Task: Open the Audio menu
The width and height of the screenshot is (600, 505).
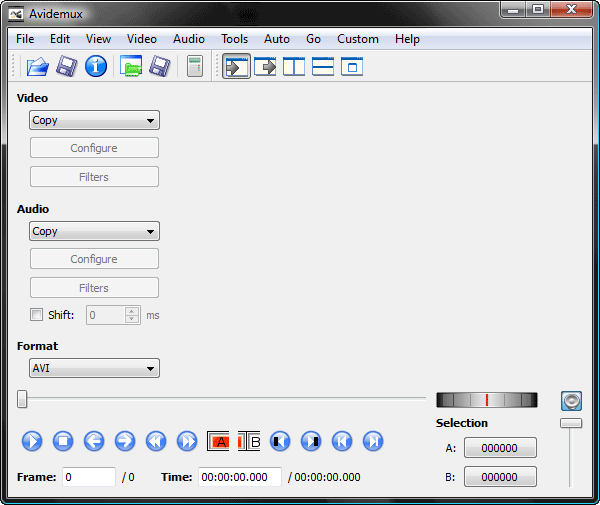Action: tap(189, 39)
